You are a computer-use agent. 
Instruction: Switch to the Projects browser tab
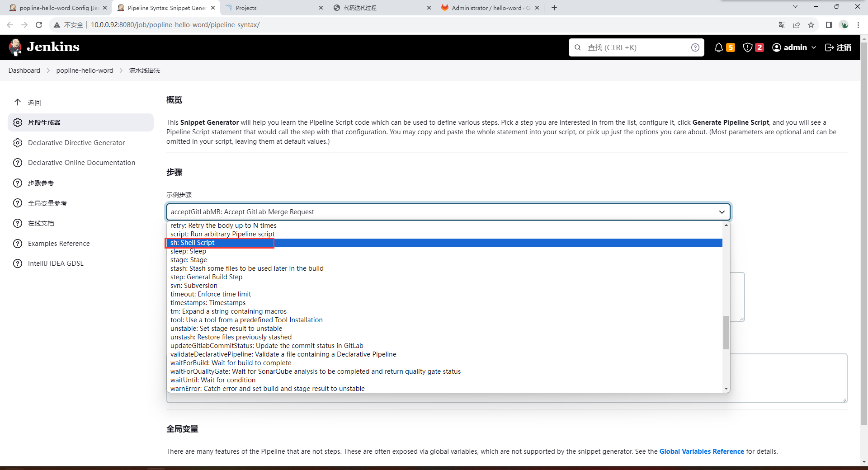coord(274,8)
